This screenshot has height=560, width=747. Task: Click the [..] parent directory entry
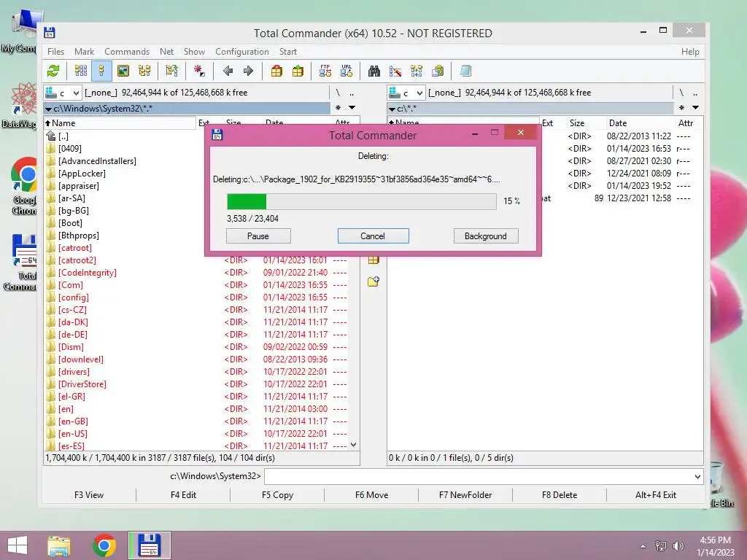click(x=125, y=136)
